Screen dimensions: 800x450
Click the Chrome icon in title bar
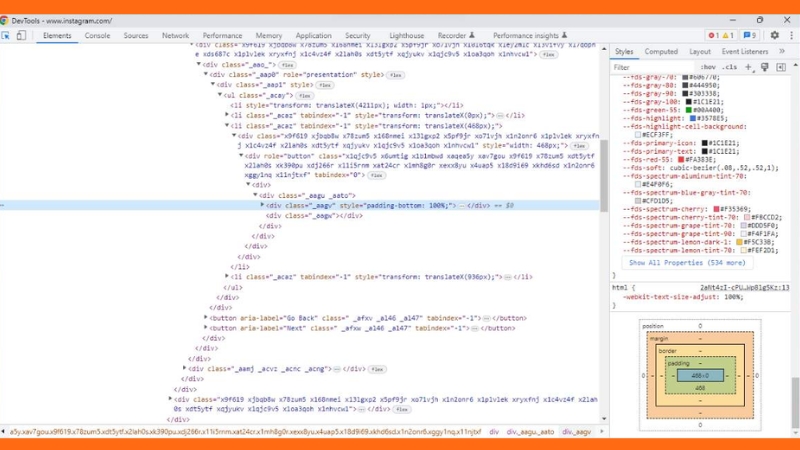pos(4,20)
